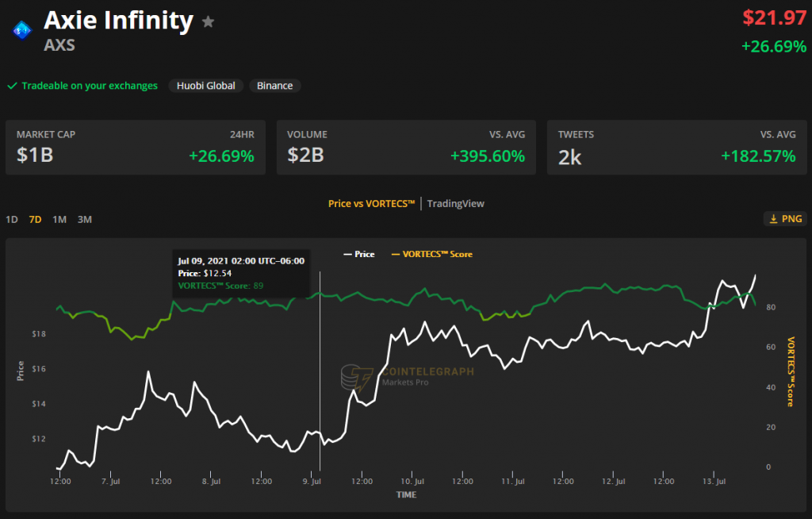The height and width of the screenshot is (519, 812).
Task: Click the Market Cap stat card
Action: click(136, 147)
